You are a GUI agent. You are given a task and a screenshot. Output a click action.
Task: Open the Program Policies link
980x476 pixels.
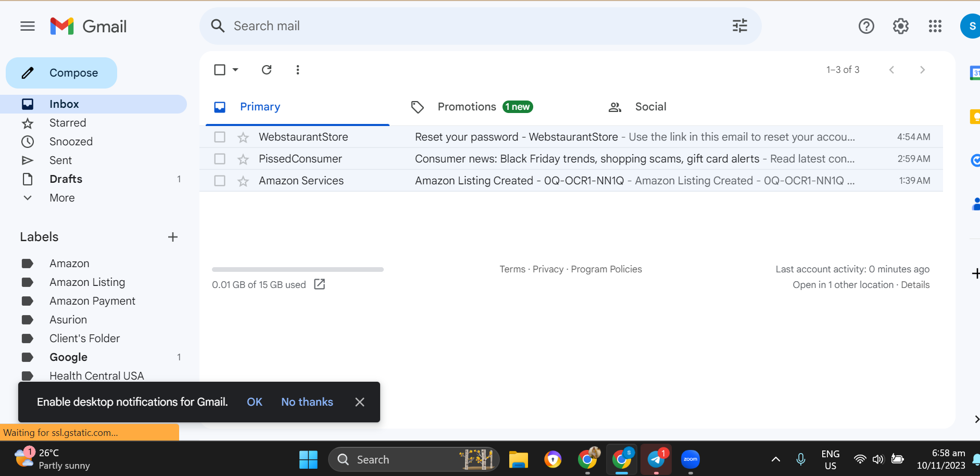(x=607, y=269)
